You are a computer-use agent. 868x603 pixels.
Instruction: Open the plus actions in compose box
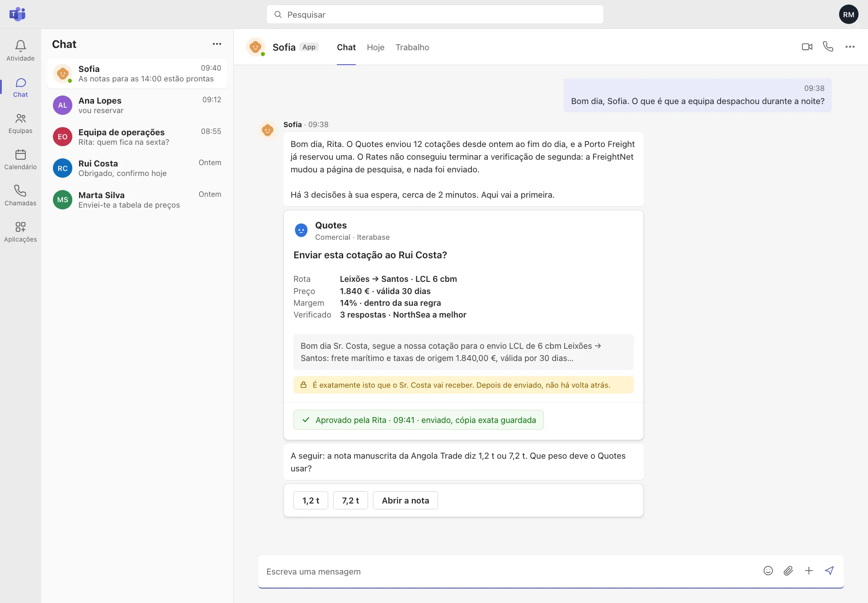click(809, 571)
